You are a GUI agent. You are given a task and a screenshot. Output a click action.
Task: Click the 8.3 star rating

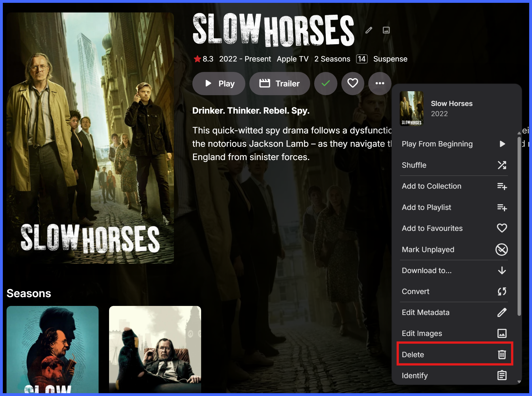click(203, 59)
